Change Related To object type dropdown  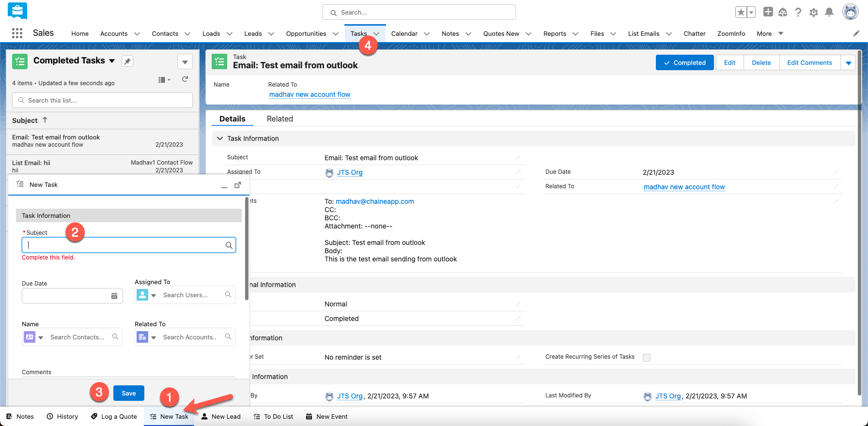point(147,337)
